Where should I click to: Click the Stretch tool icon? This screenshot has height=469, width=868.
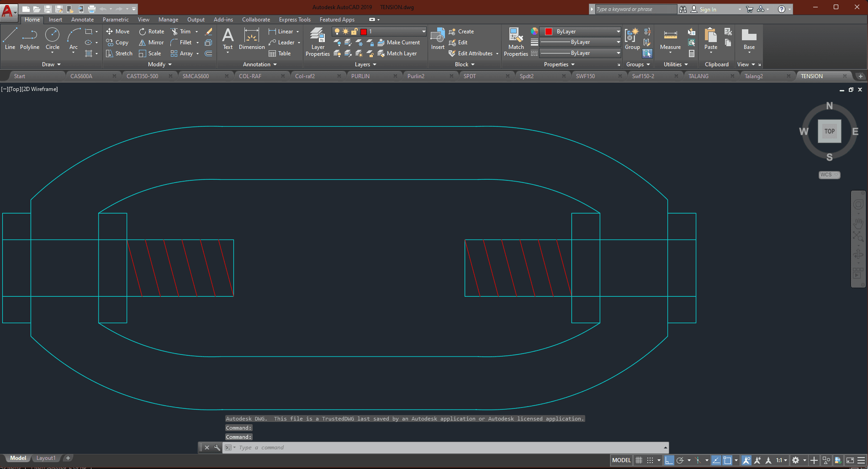(110, 53)
